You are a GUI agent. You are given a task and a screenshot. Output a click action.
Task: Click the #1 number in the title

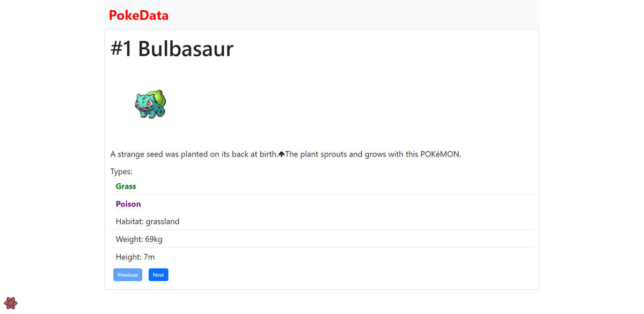pyautogui.click(x=121, y=49)
